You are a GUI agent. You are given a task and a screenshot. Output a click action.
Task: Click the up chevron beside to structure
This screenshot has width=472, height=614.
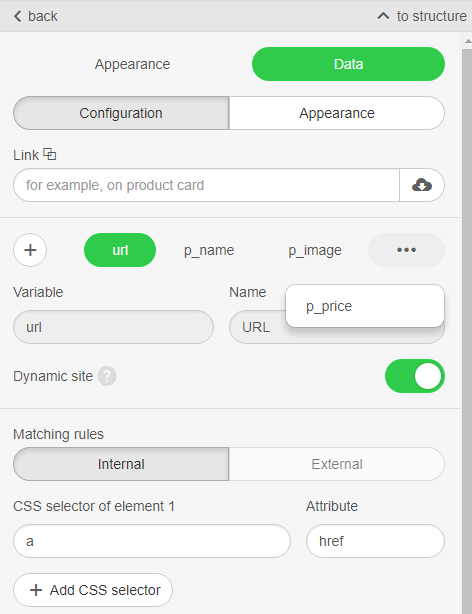tap(383, 16)
